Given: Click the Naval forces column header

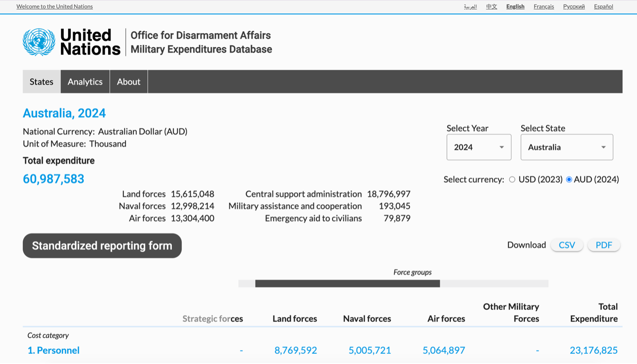Looking at the screenshot, I should click(x=367, y=319).
